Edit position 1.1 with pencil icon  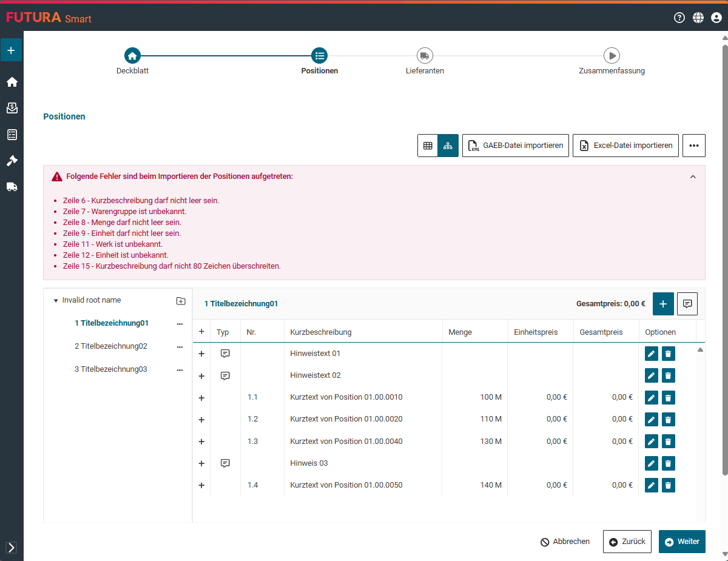click(x=651, y=398)
